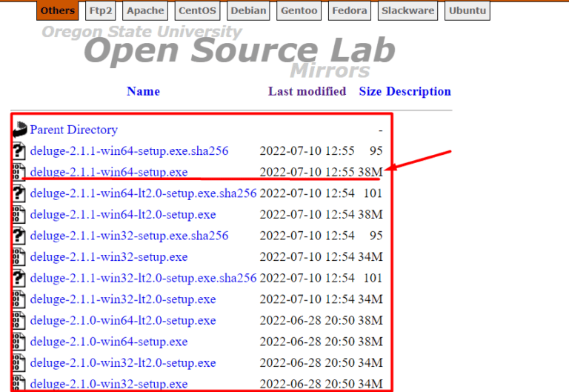The image size is (569, 392).
Task: Click the binary icon beside deluge-2.1.0-win32-setup.exe
Action: click(19, 383)
